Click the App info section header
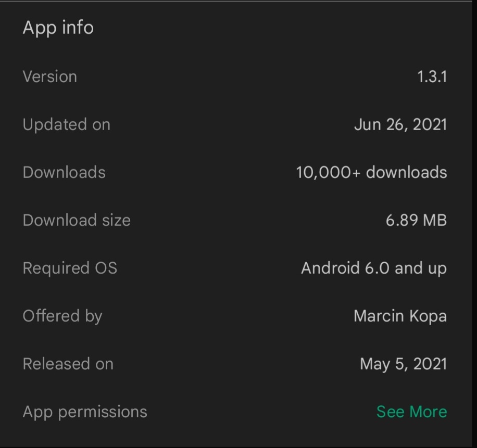477x448 pixels. click(x=58, y=28)
